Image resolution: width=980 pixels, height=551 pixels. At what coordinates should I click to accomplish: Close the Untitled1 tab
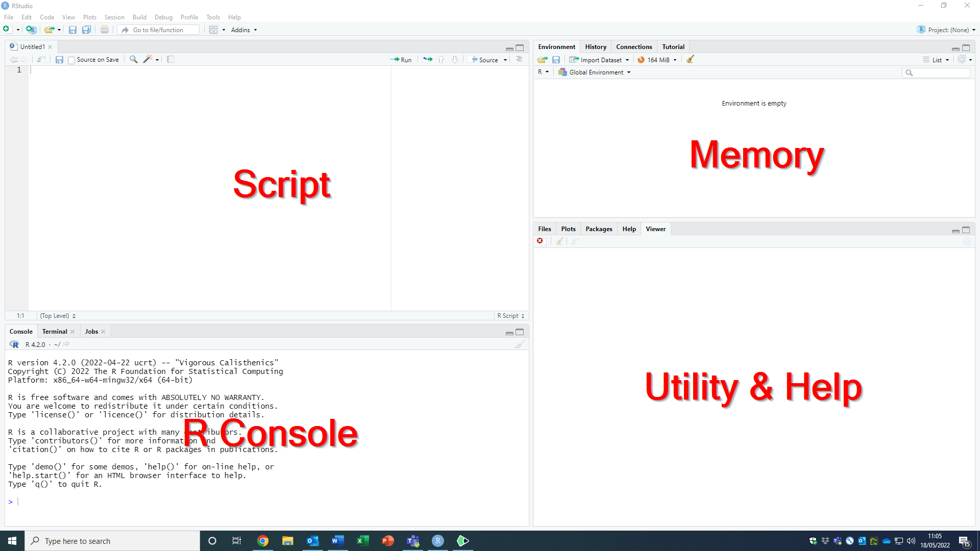point(50,47)
